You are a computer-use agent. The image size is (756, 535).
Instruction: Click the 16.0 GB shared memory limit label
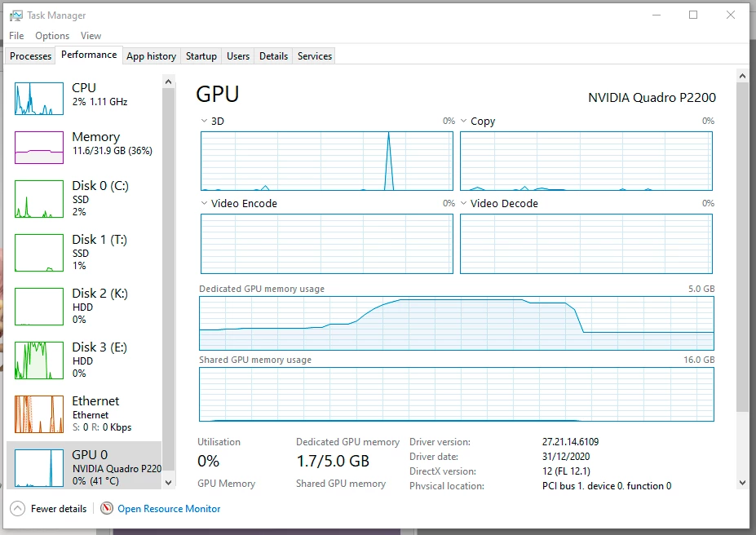pos(699,360)
